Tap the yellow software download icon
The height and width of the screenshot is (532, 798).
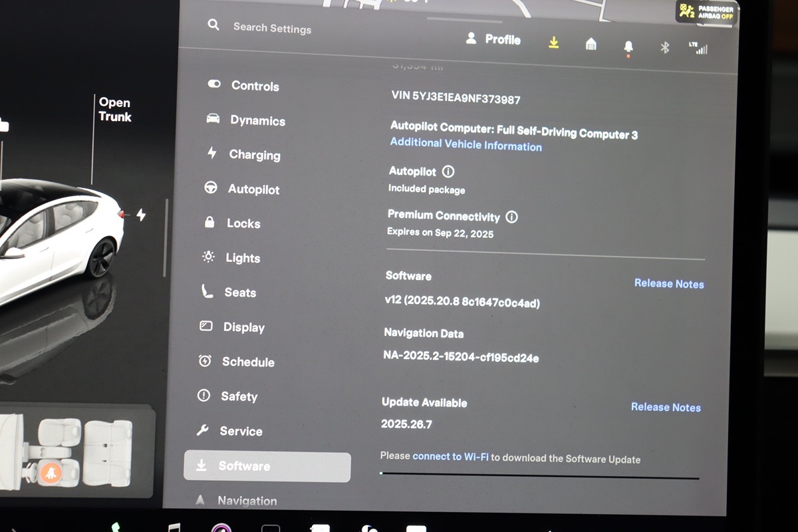(553, 43)
